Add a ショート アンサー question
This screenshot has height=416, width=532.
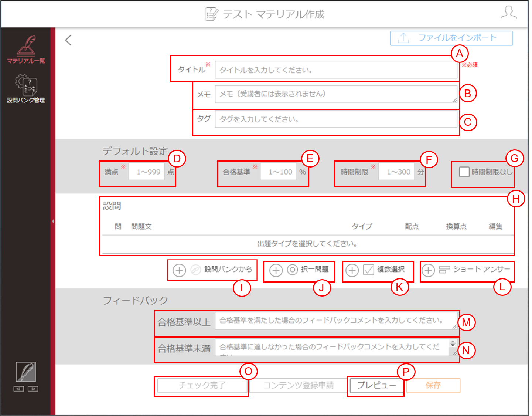[481, 269]
